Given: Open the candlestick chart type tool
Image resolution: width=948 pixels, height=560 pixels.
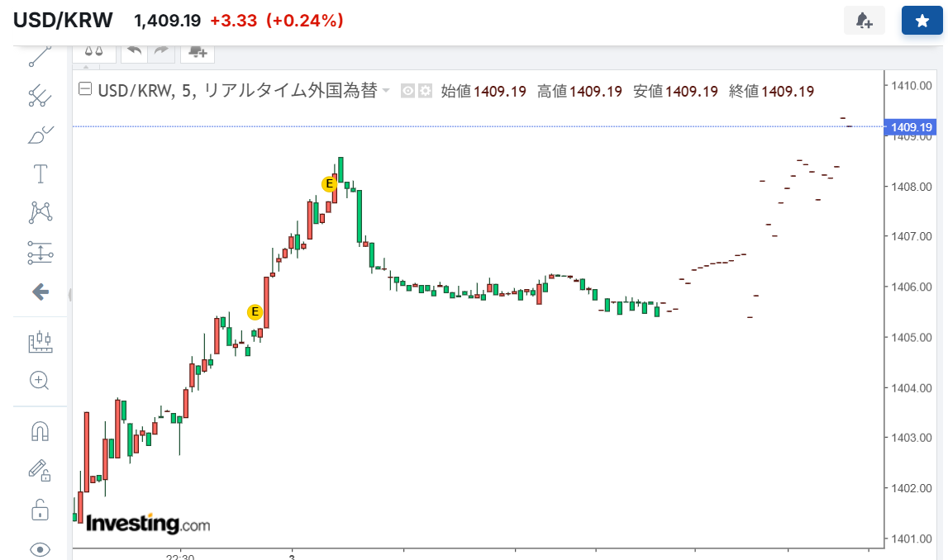Looking at the screenshot, I should (x=40, y=341).
